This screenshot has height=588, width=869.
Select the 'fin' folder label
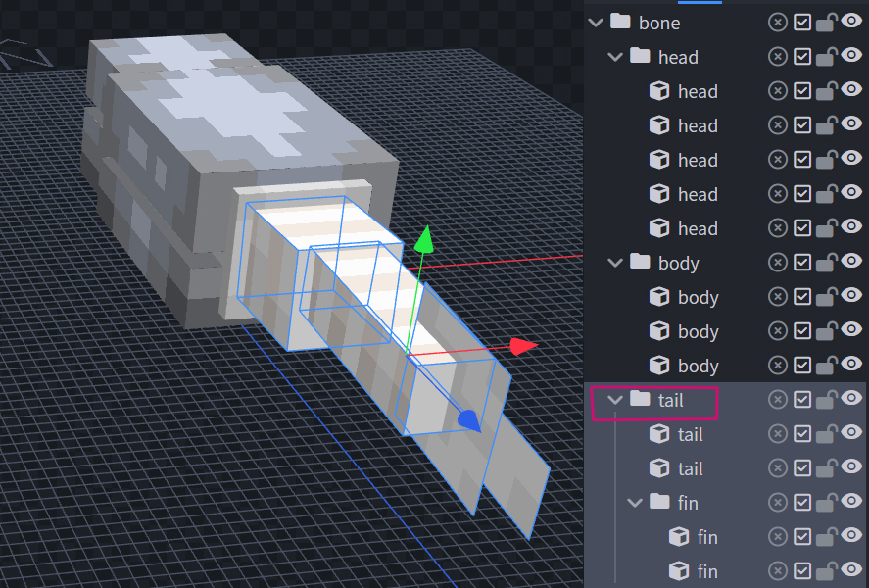[x=688, y=503]
